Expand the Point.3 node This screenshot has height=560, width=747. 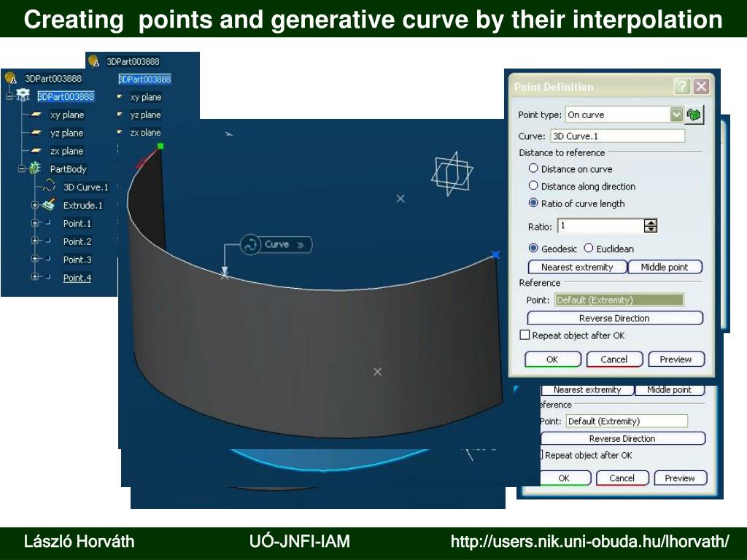pyautogui.click(x=34, y=259)
